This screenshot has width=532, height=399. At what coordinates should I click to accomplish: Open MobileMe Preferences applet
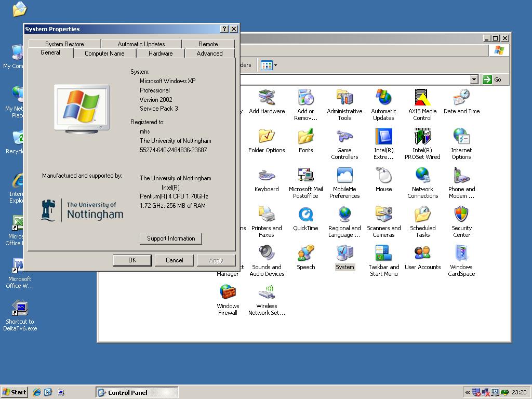point(344,183)
